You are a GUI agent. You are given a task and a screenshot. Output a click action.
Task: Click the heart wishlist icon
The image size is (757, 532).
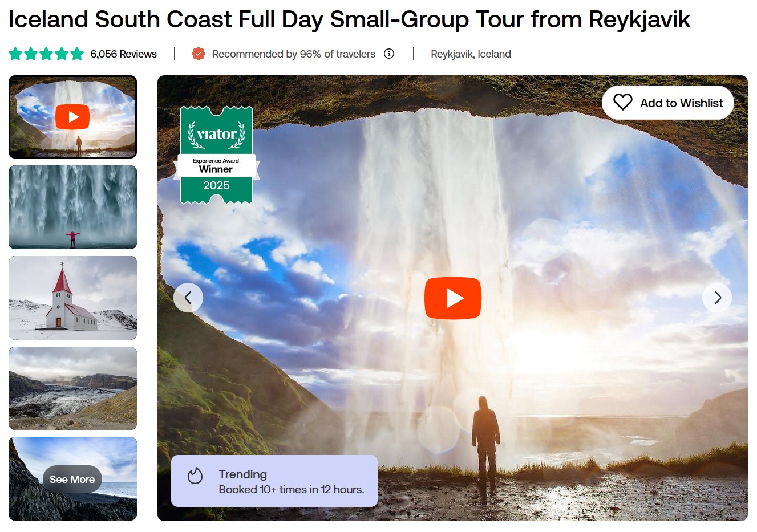pos(622,103)
